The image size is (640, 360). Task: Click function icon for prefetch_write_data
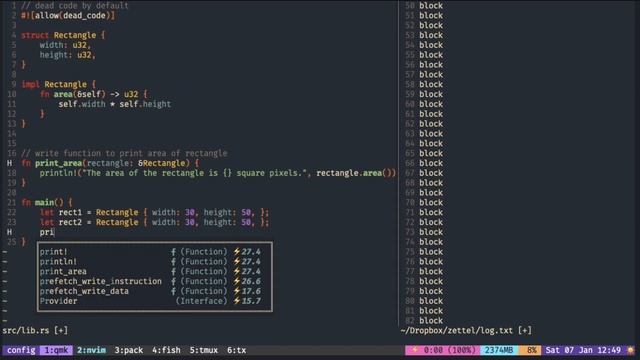coord(173,291)
